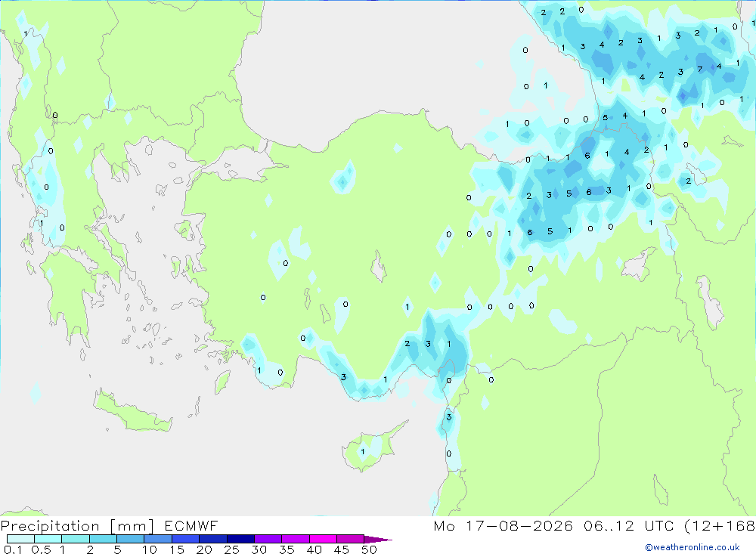Screen dimensions: 756x554
Task: Click the 35–40 mm purple legend swatch
Action: click(296, 539)
